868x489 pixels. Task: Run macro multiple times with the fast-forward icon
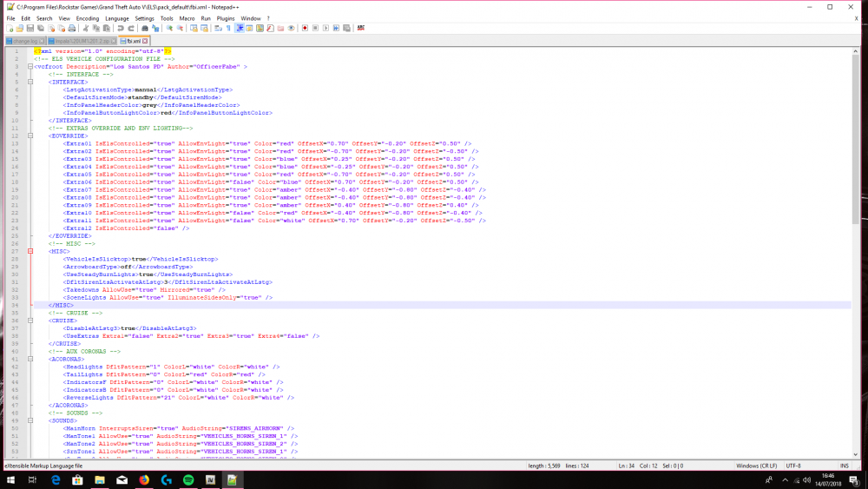pyautogui.click(x=336, y=29)
